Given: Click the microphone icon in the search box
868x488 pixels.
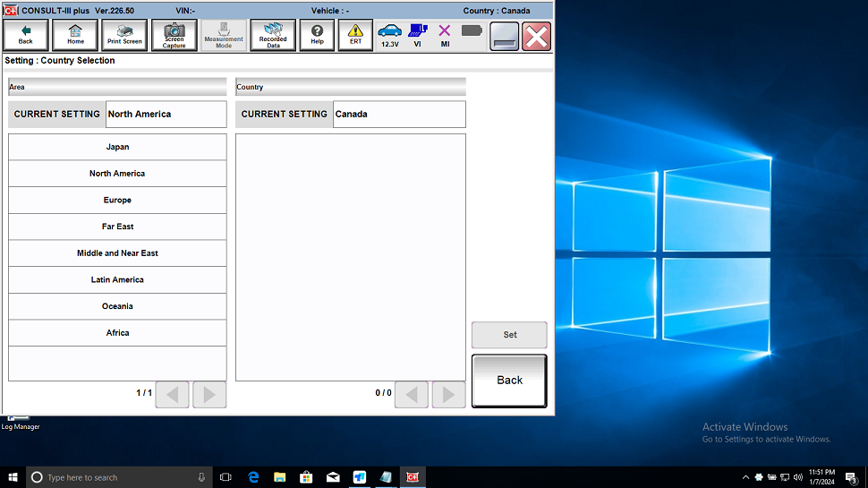Looking at the screenshot, I should coord(201,477).
